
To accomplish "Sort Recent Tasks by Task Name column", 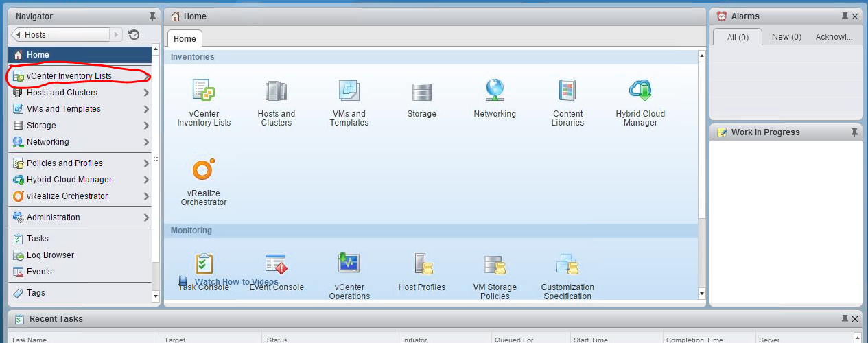I will click(84, 340).
